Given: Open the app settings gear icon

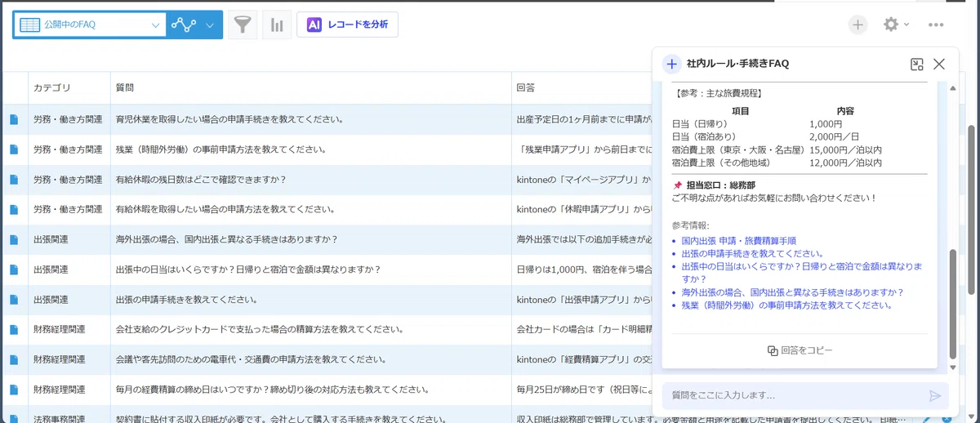Looking at the screenshot, I should (891, 24).
